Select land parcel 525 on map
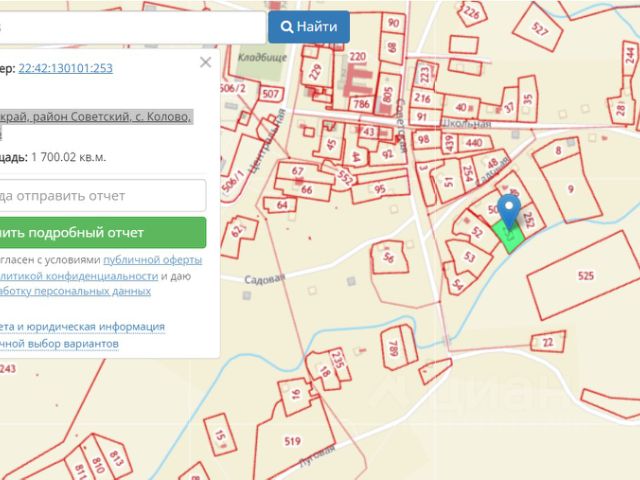Screen dimensions: 640x480 [x=585, y=273]
